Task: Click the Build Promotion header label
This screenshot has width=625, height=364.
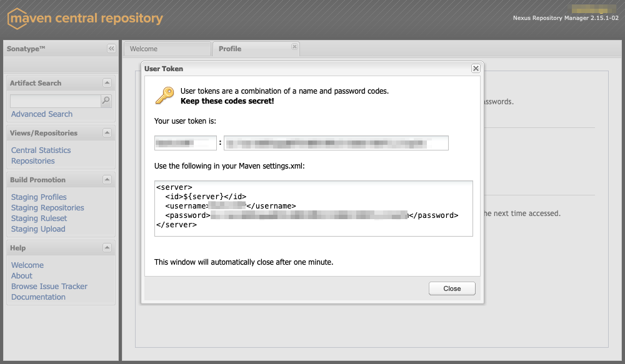Action: tap(37, 180)
